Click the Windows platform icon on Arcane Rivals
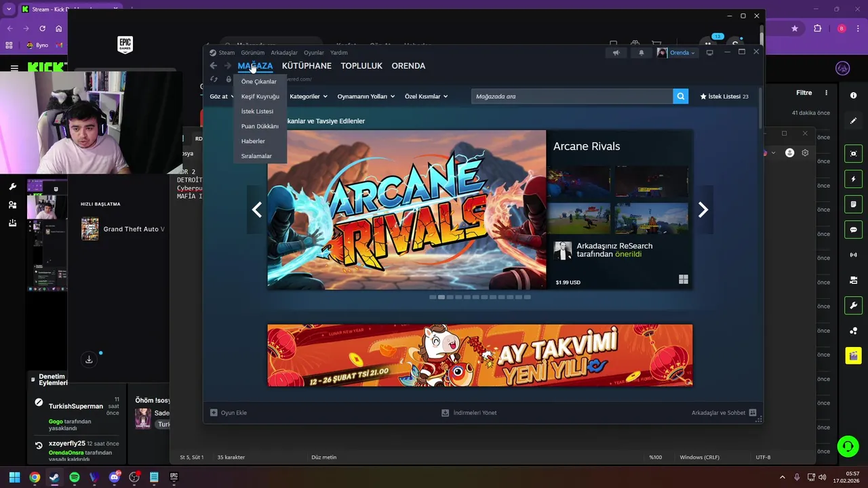The height and width of the screenshot is (488, 868). (684, 279)
